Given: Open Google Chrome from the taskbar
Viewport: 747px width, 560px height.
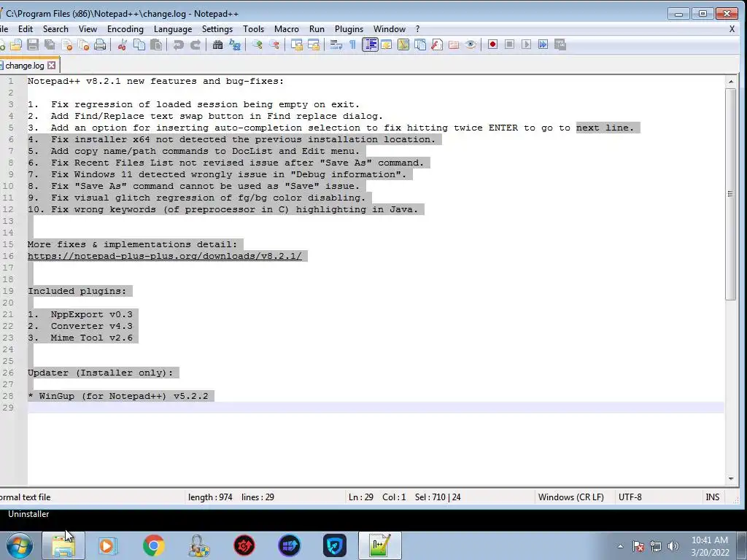Looking at the screenshot, I should coord(153,545).
